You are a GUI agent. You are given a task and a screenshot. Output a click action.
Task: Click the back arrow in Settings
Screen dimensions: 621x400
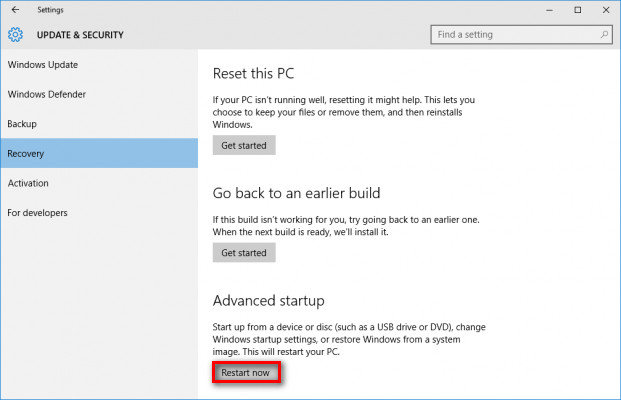pyautogui.click(x=15, y=10)
